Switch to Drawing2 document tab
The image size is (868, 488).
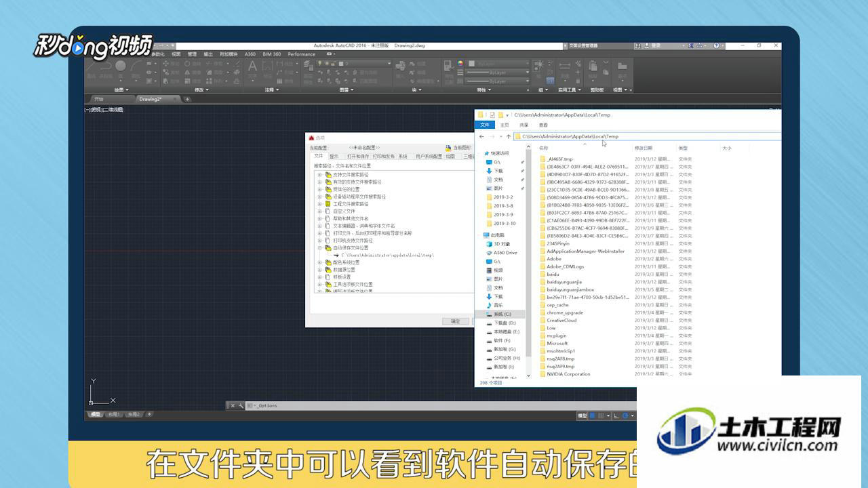(155, 99)
